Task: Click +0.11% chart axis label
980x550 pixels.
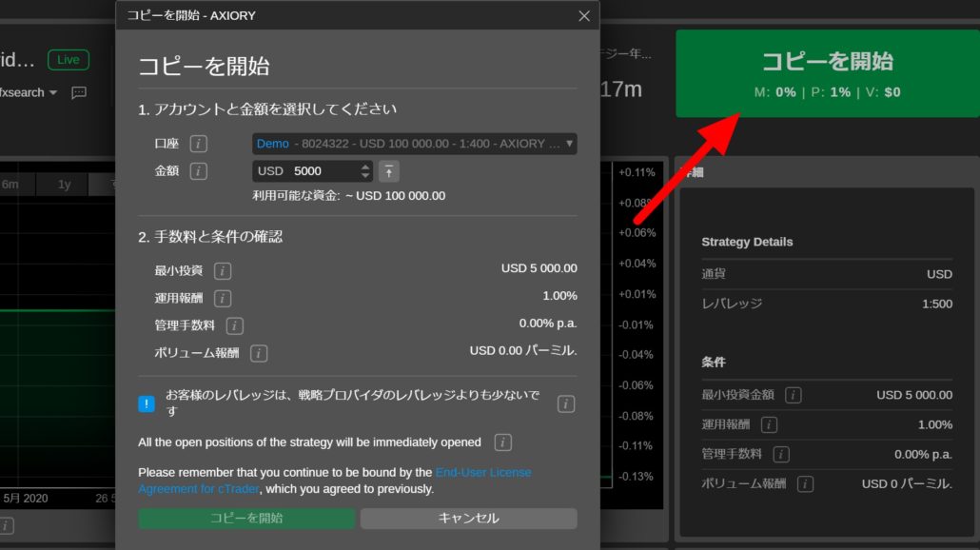Action: (637, 172)
